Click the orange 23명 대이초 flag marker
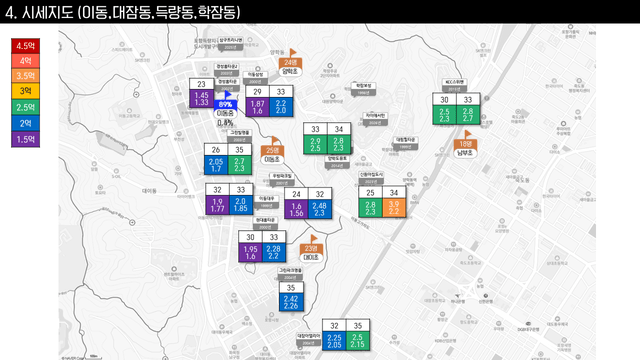The height and width of the screenshot is (360, 640). click(311, 249)
